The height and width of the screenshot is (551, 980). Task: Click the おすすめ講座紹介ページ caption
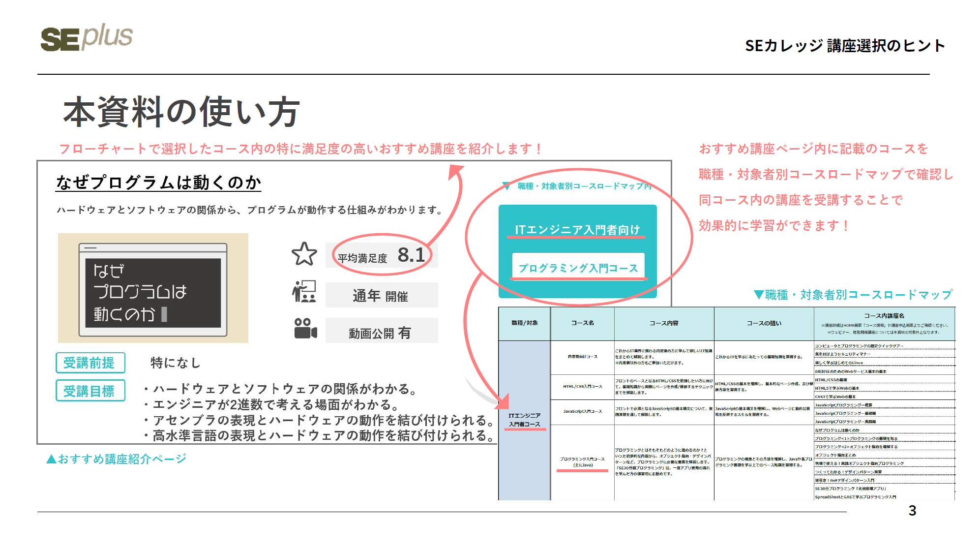pyautogui.click(x=117, y=459)
